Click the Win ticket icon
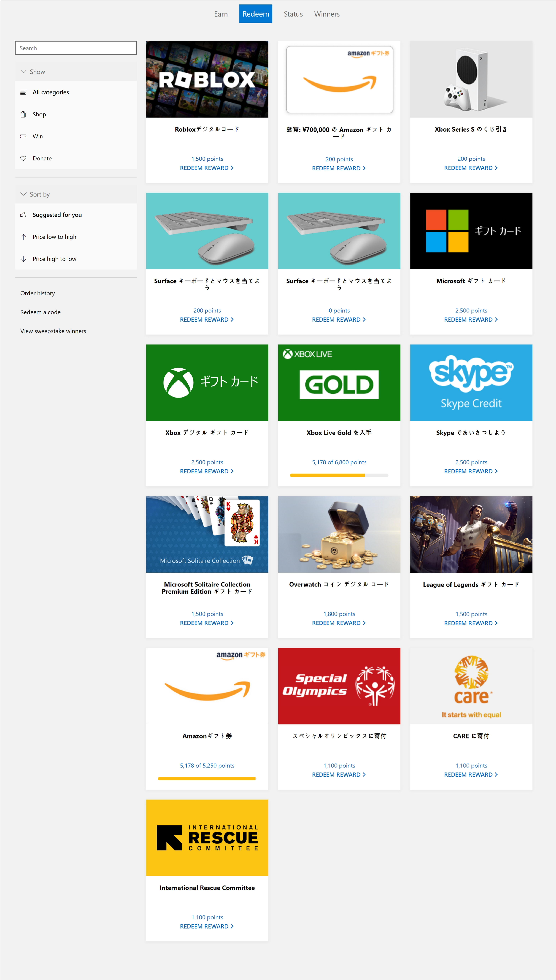Viewport: 556px width, 980px height. pyautogui.click(x=23, y=137)
